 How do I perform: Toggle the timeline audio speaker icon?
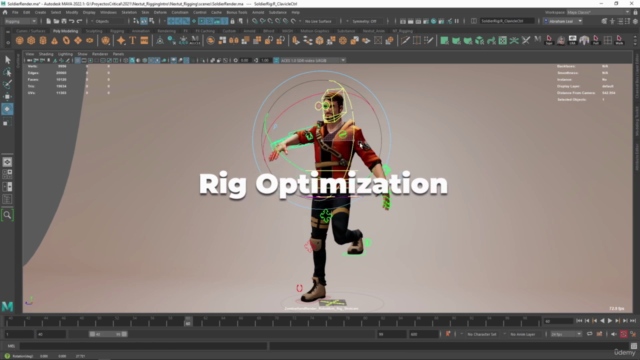pos(614,334)
